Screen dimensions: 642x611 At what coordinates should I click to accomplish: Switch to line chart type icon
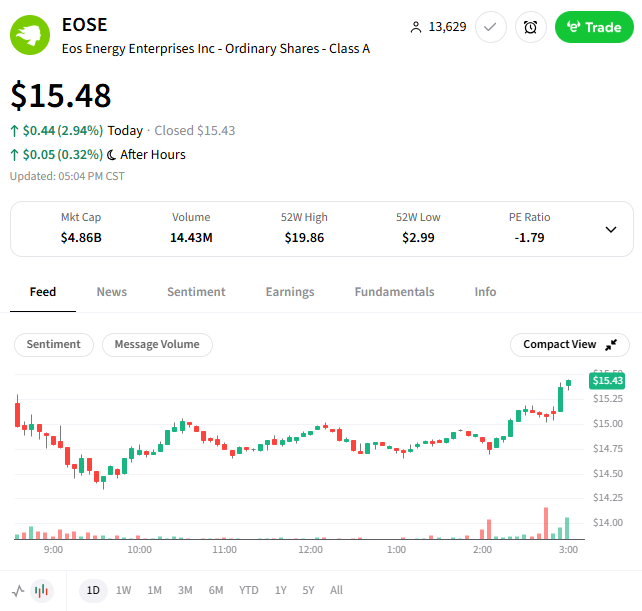click(18, 591)
